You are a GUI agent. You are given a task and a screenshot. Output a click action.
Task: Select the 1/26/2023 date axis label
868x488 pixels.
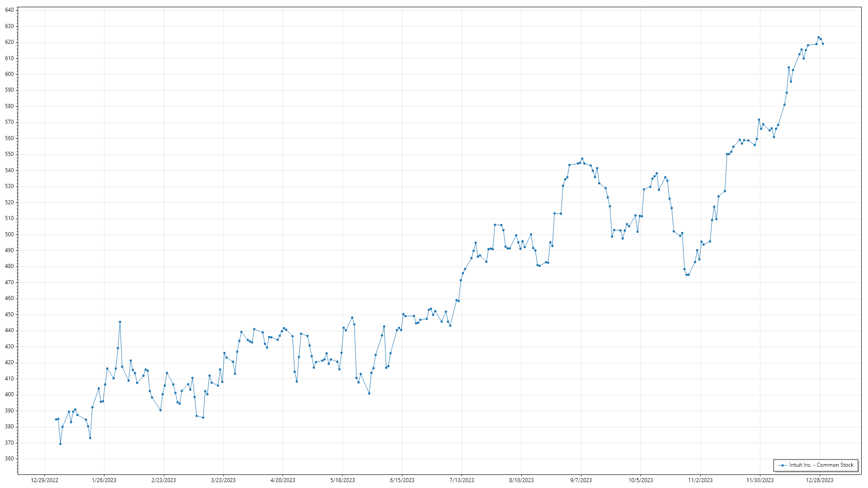[x=104, y=480]
